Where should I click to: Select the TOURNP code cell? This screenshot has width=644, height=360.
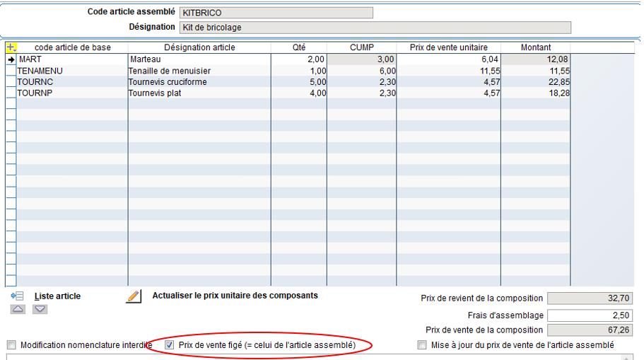72,93
